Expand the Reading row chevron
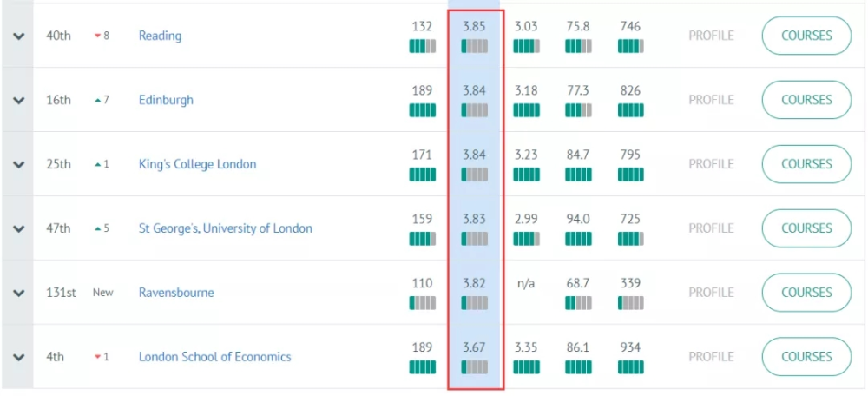The image size is (868, 396). coord(19,36)
